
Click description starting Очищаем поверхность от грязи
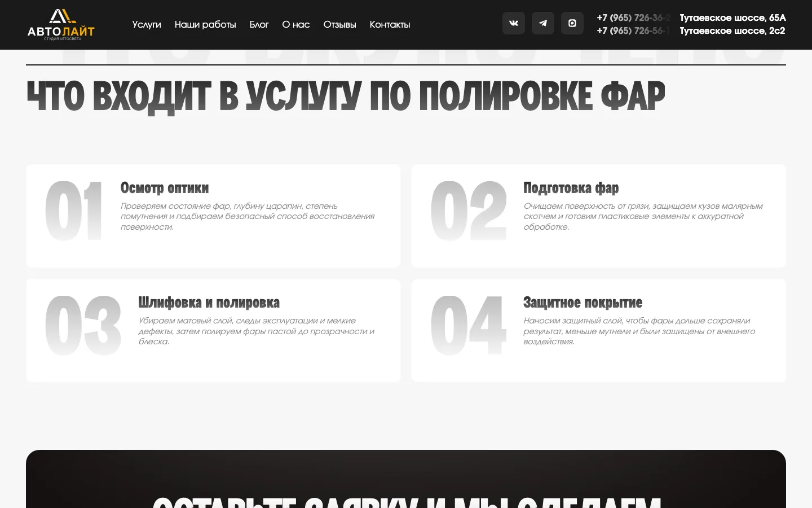(643, 216)
